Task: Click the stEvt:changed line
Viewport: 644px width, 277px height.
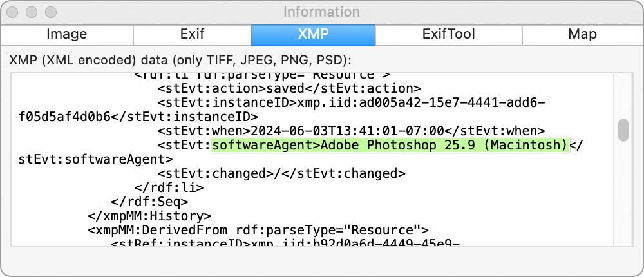Action: point(281,173)
